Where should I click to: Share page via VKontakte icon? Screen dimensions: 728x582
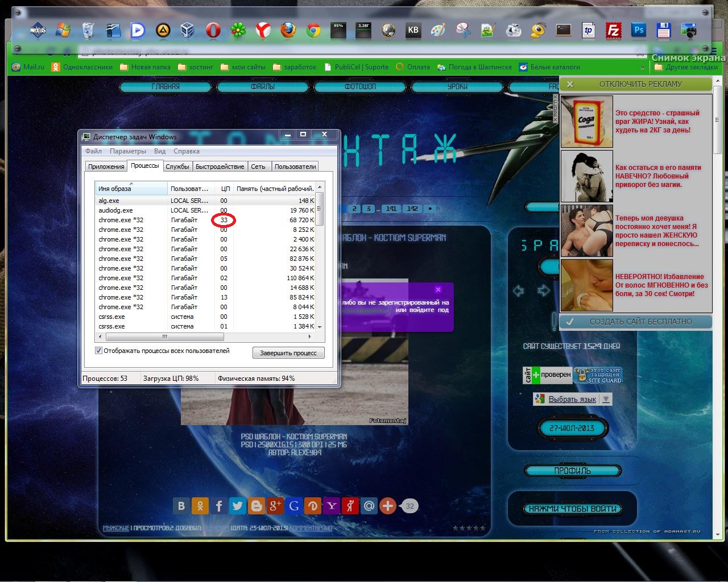point(181,505)
